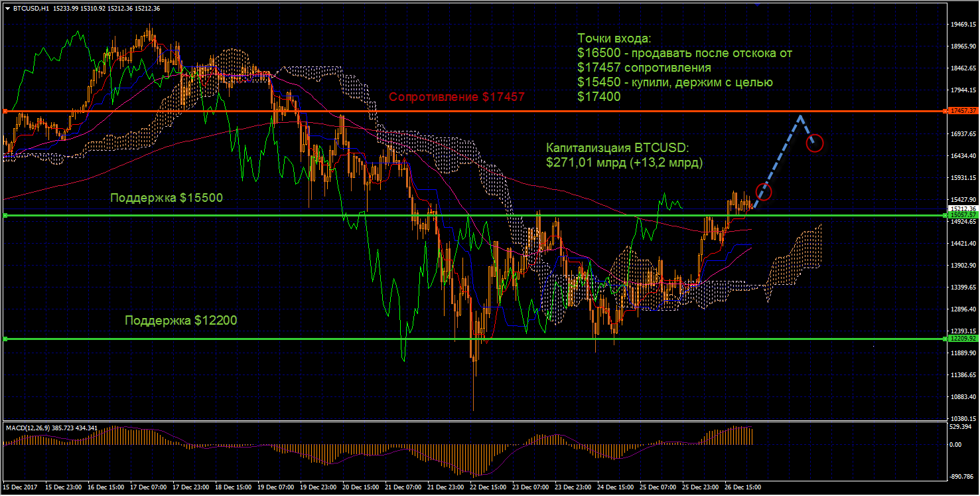Screen dimensions: 980x496
Task: Click the 19469.15 price scale label
Action: [963, 24]
